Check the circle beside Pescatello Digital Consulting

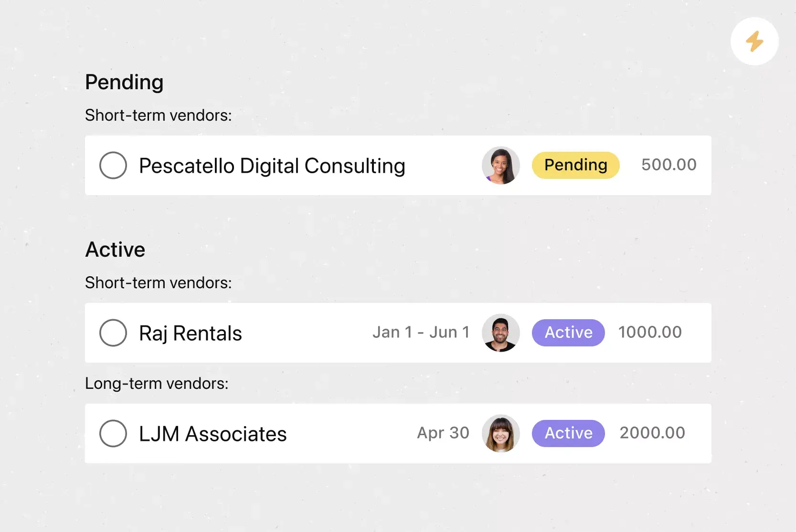click(x=113, y=166)
